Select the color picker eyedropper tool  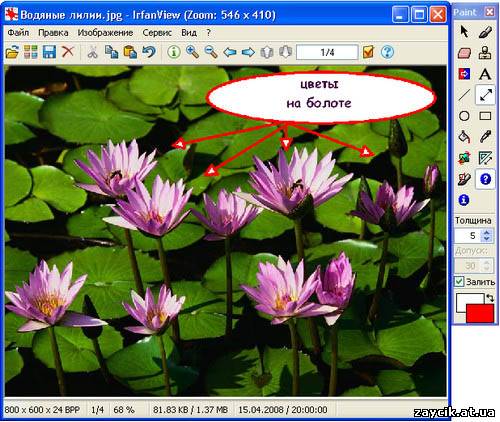tap(485, 137)
